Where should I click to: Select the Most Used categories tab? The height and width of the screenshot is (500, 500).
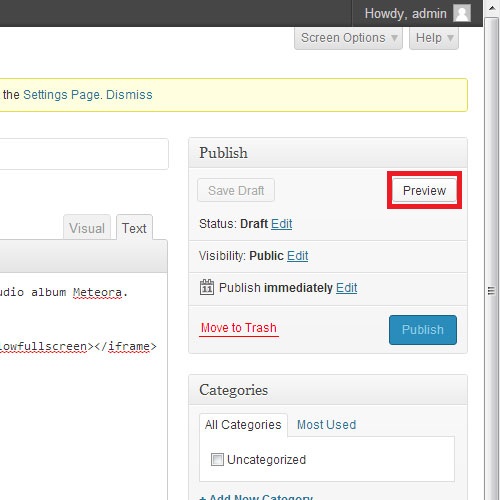click(x=326, y=425)
